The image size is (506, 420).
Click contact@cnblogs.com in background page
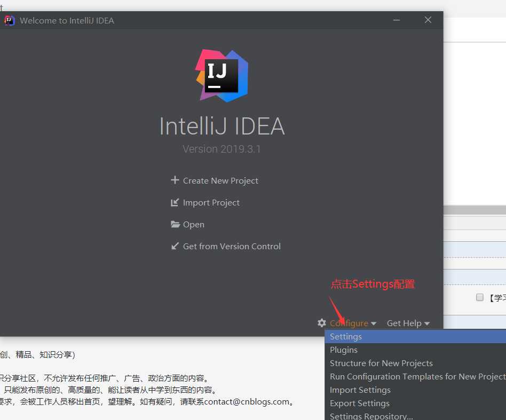click(x=247, y=402)
